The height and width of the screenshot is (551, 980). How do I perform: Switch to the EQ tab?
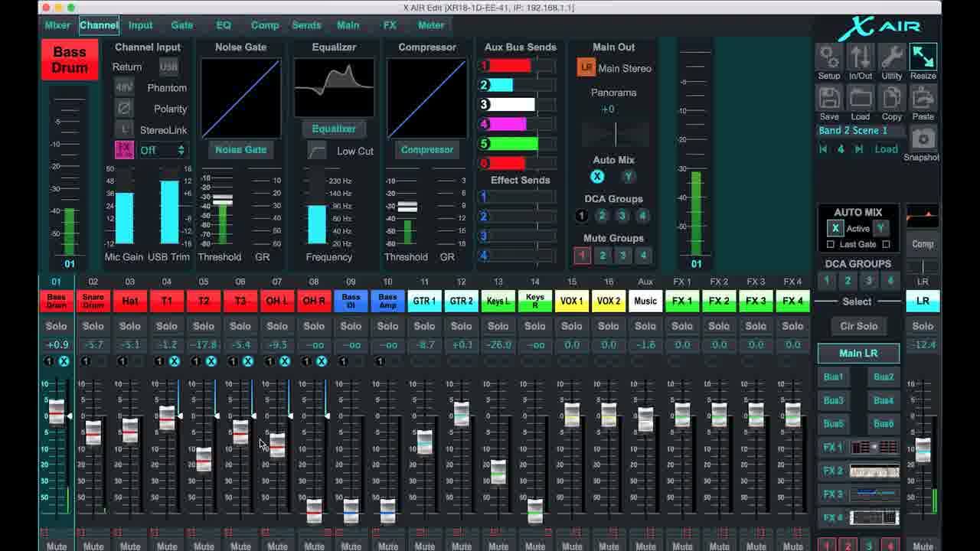coord(224,25)
